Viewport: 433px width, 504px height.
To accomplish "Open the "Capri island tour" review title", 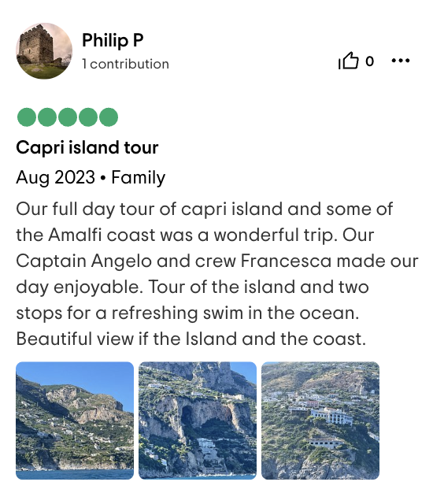I will pyautogui.click(x=87, y=148).
